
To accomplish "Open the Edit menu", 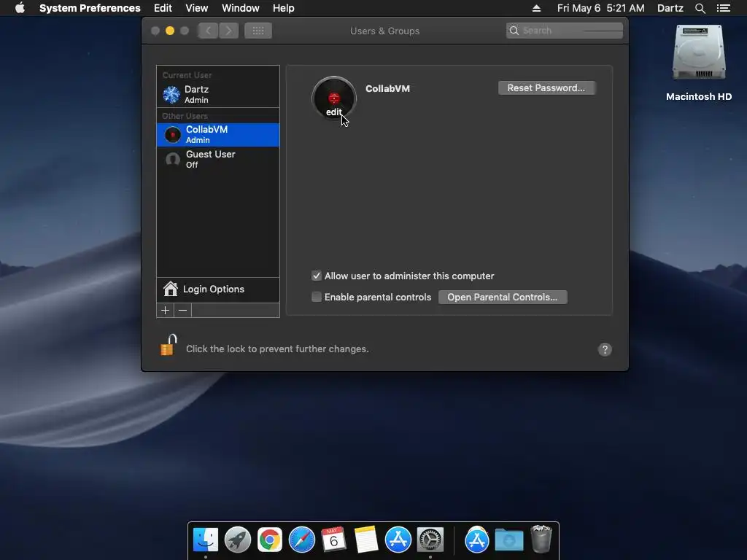I will click(163, 8).
